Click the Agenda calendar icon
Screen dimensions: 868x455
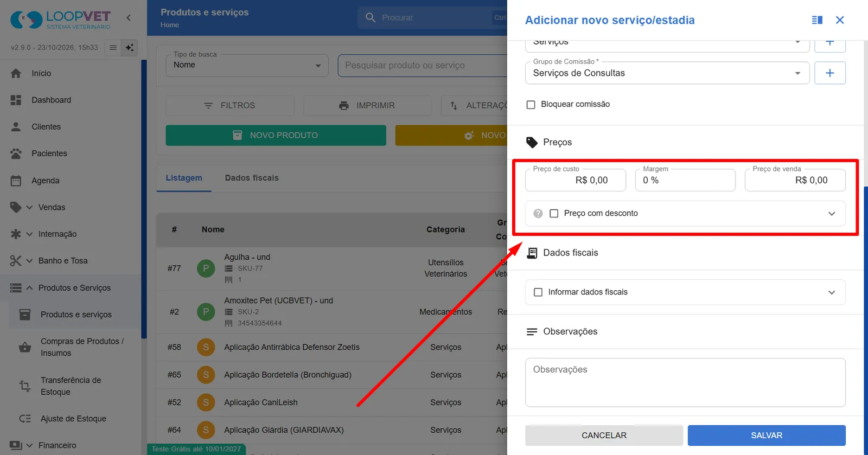(16, 181)
